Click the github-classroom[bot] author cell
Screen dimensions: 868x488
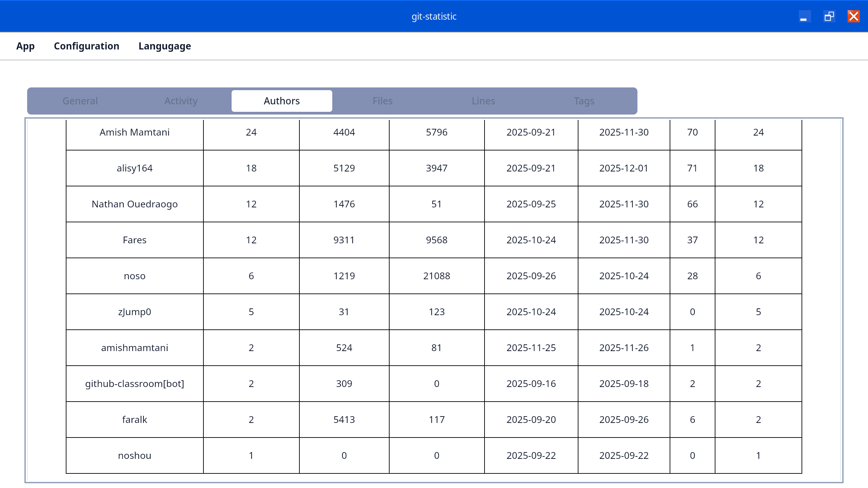coord(135,384)
